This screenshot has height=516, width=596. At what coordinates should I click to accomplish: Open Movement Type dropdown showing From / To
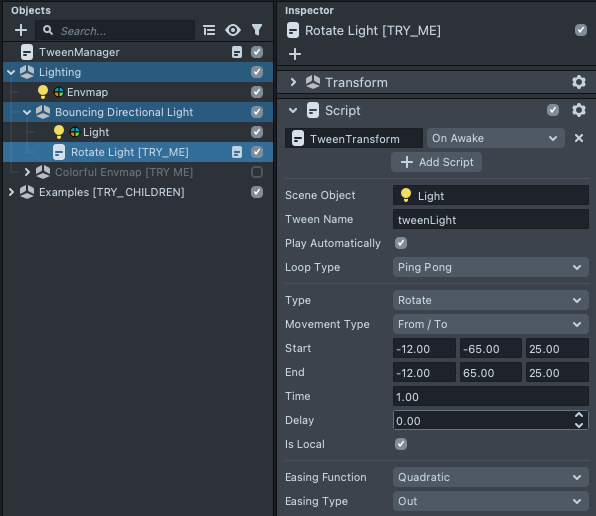[491, 324]
